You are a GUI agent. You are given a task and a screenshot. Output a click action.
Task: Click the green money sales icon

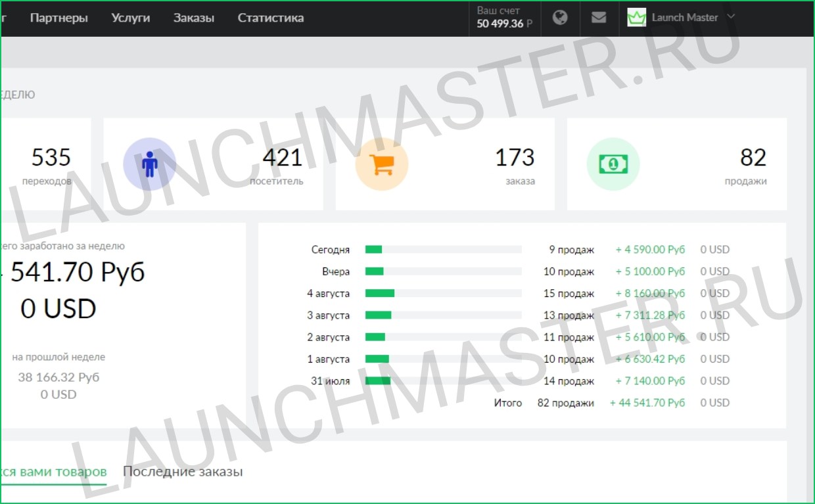click(613, 164)
